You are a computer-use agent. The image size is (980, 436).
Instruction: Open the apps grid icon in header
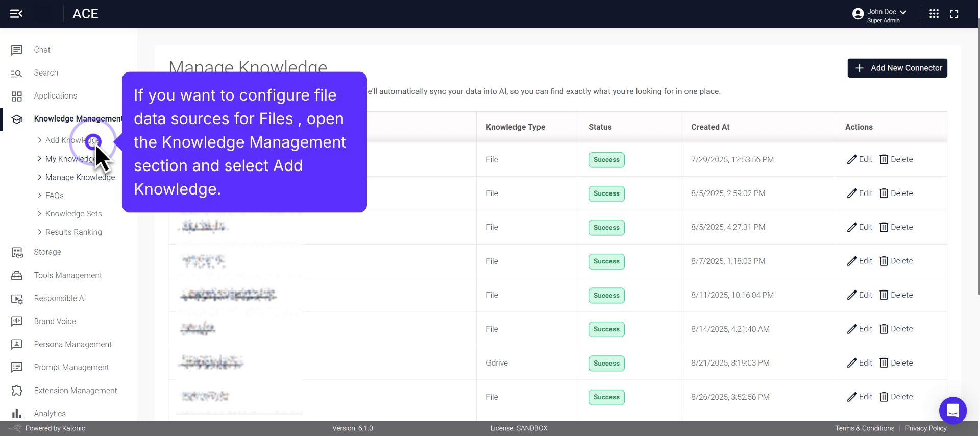pos(934,14)
